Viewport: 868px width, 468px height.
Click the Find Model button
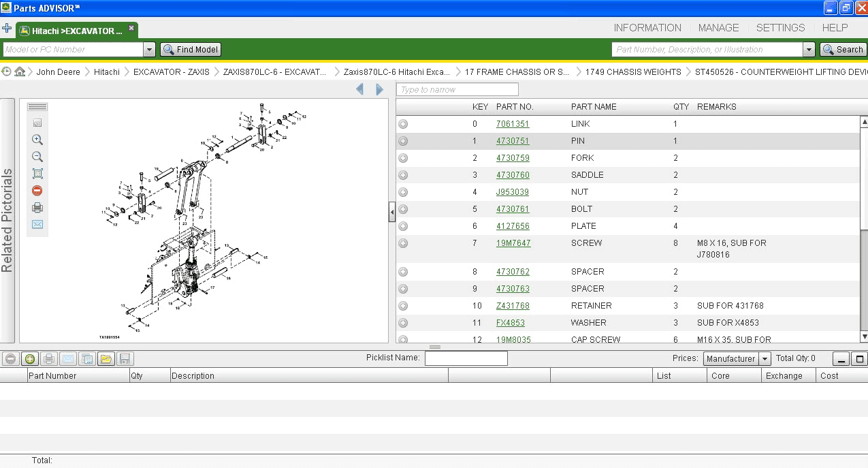tap(191, 50)
